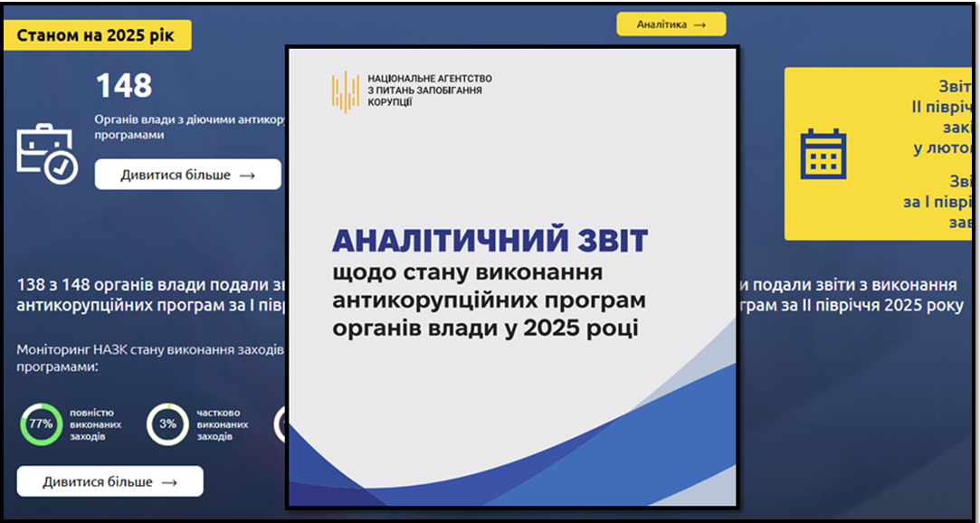Click the Національне агентство з питань запобігання name
This screenshot has width=980, height=523.
(429, 90)
